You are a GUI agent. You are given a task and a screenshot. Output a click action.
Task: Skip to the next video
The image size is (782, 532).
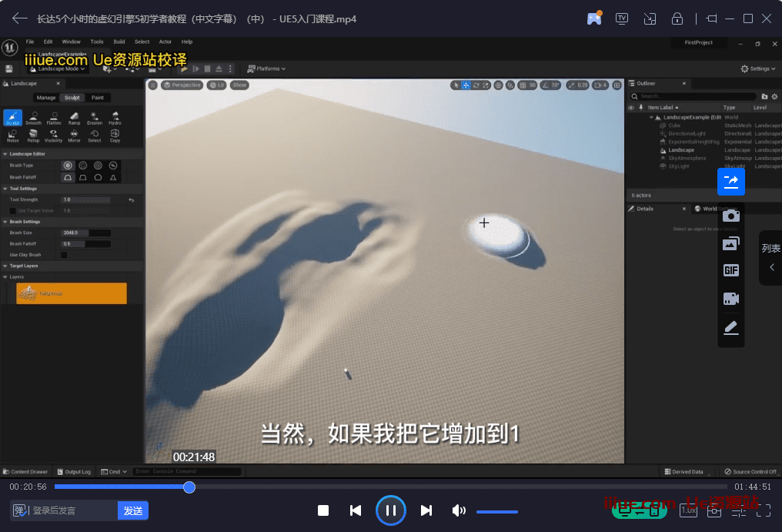[x=426, y=510]
